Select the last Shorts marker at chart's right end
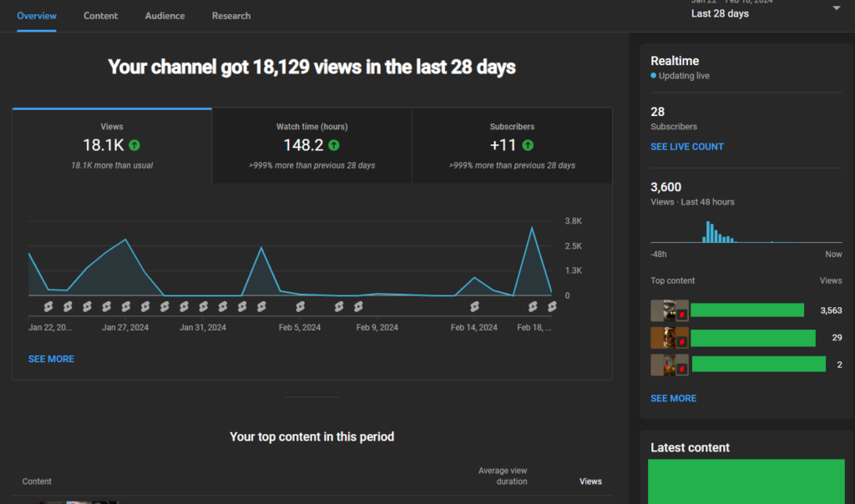 click(x=552, y=307)
